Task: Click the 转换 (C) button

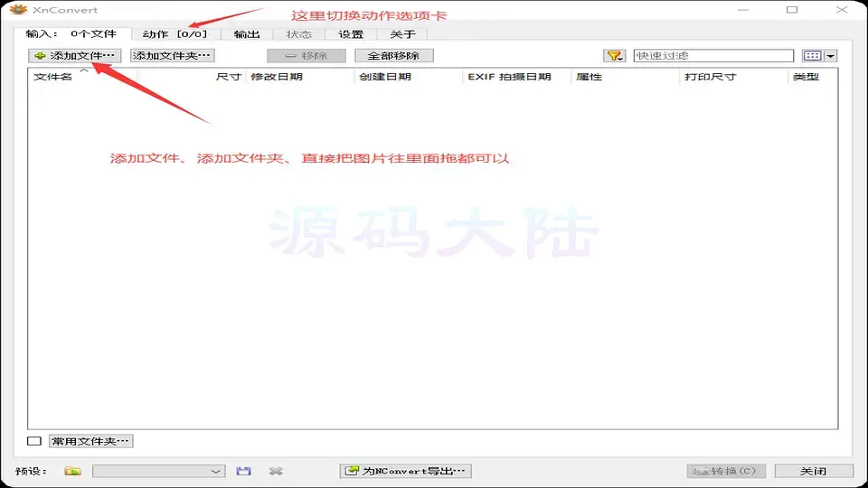Action: coord(726,471)
